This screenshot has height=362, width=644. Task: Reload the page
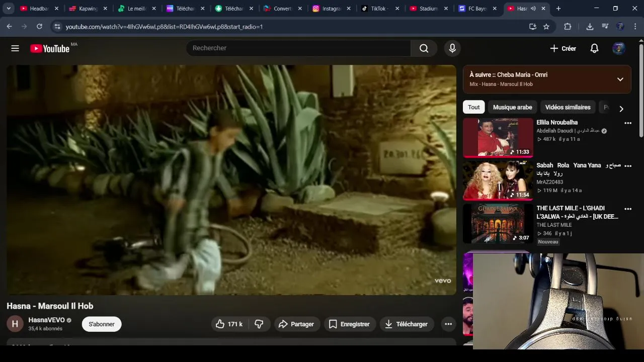[39, 27]
